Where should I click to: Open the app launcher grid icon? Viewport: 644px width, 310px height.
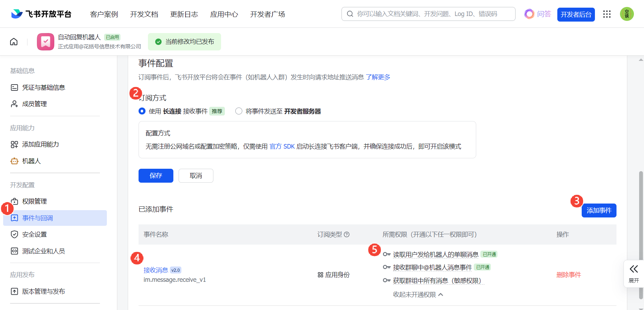click(x=607, y=14)
